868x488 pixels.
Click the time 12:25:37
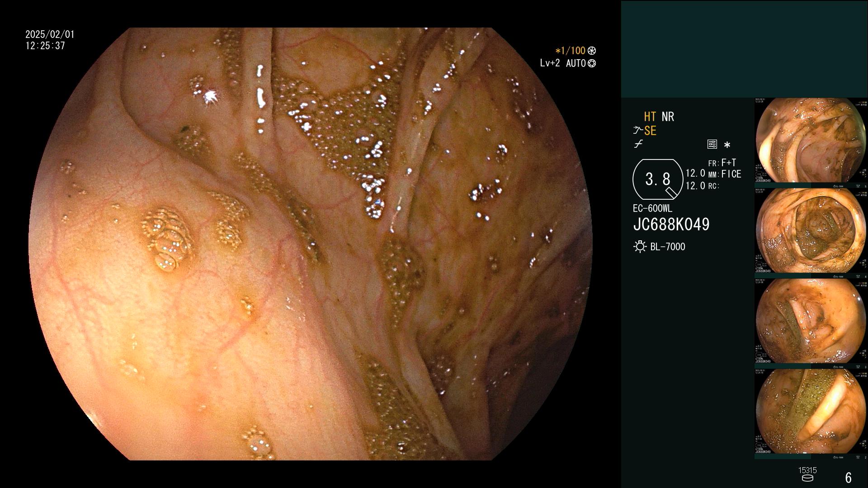pyautogui.click(x=45, y=46)
